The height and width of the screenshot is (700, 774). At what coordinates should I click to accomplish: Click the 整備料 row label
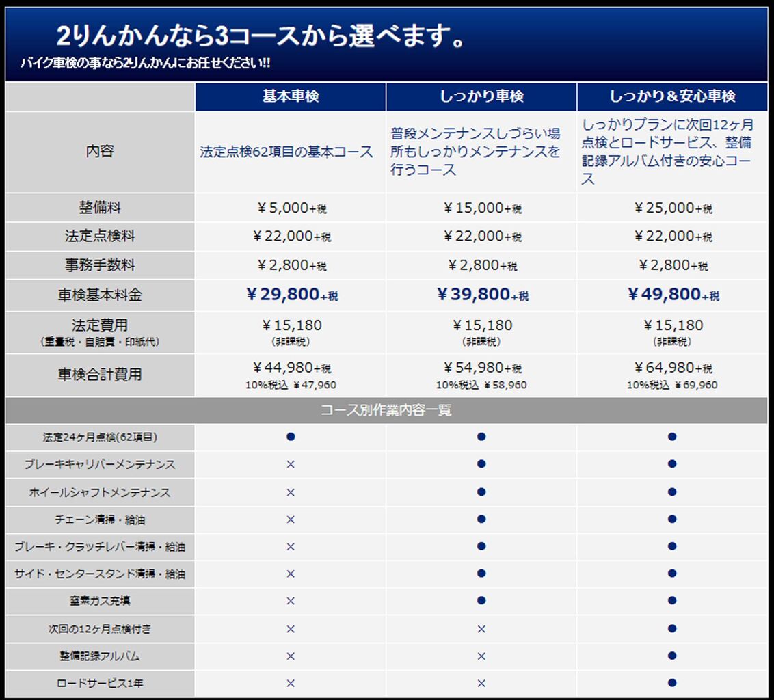click(x=100, y=207)
